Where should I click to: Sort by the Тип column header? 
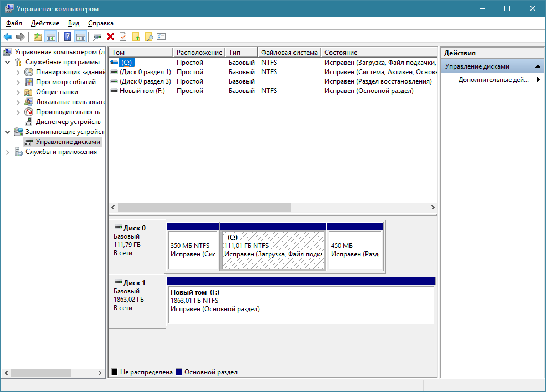click(x=241, y=52)
